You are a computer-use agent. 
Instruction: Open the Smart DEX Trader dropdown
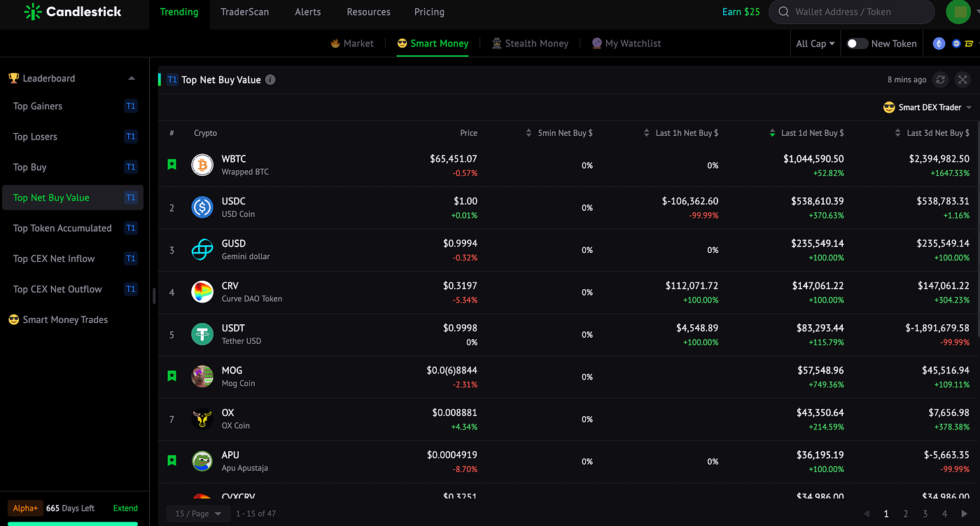[927, 107]
